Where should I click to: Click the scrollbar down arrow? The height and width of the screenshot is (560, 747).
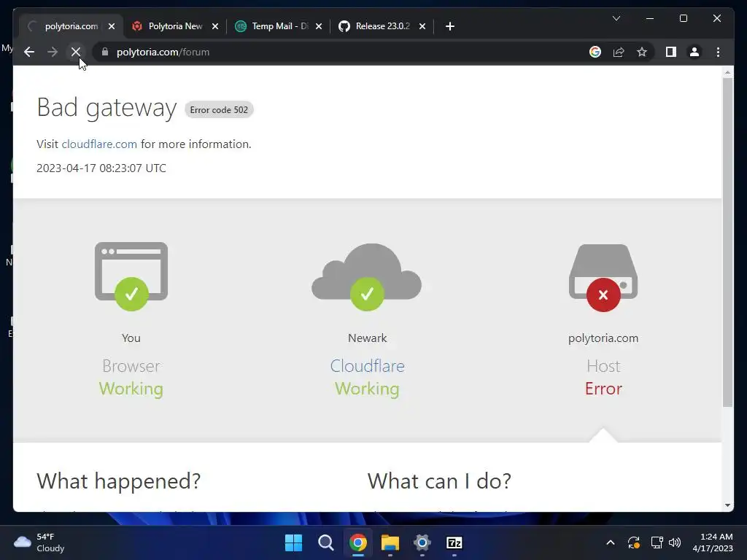tap(727, 505)
